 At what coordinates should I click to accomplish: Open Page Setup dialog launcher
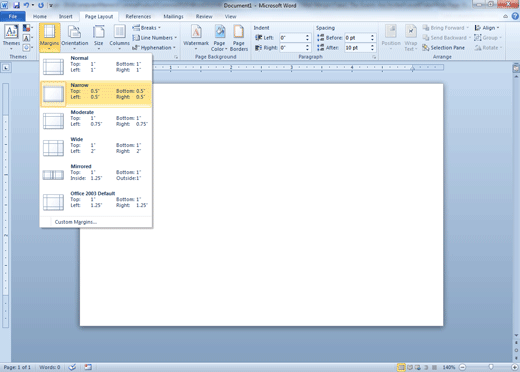coord(176,57)
